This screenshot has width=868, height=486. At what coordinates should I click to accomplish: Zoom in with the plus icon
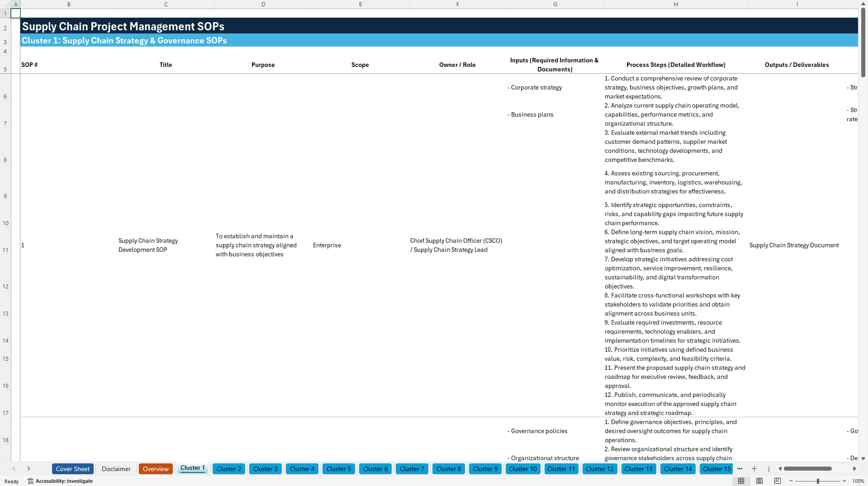[x=844, y=481]
